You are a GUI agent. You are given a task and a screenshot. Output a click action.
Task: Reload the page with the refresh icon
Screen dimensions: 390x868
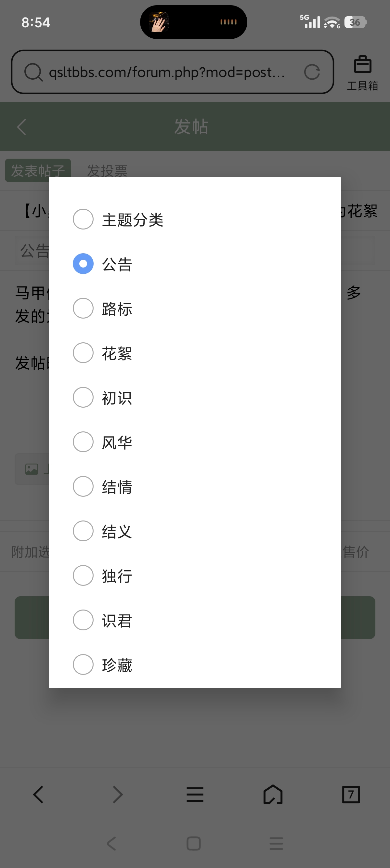point(312,72)
